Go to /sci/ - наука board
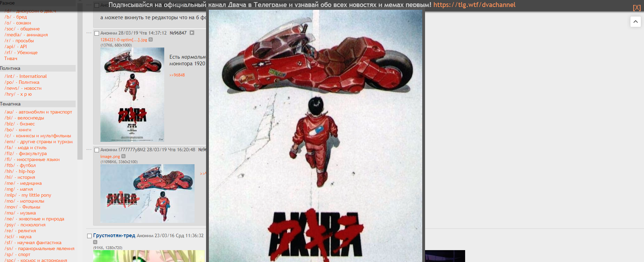 pyautogui.click(x=18, y=236)
